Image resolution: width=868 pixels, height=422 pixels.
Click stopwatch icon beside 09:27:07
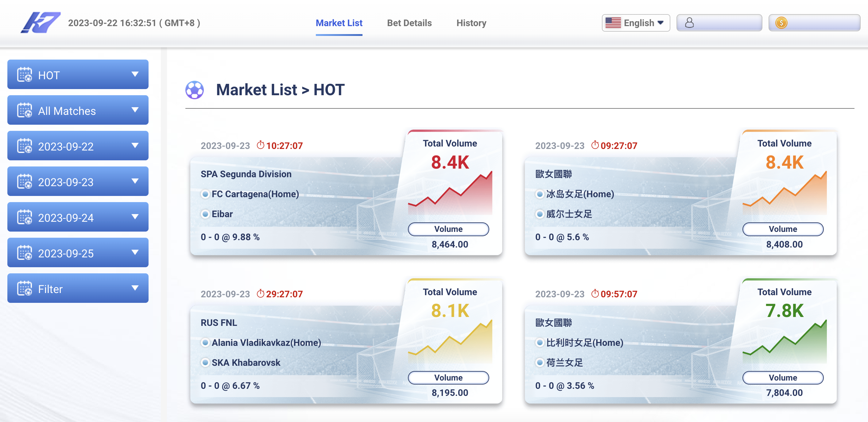(x=595, y=145)
